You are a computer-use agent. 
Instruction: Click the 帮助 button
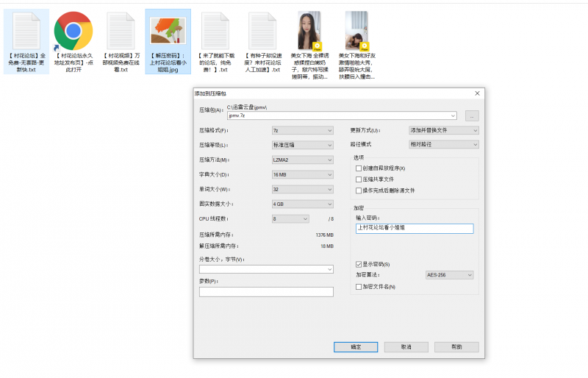click(456, 347)
